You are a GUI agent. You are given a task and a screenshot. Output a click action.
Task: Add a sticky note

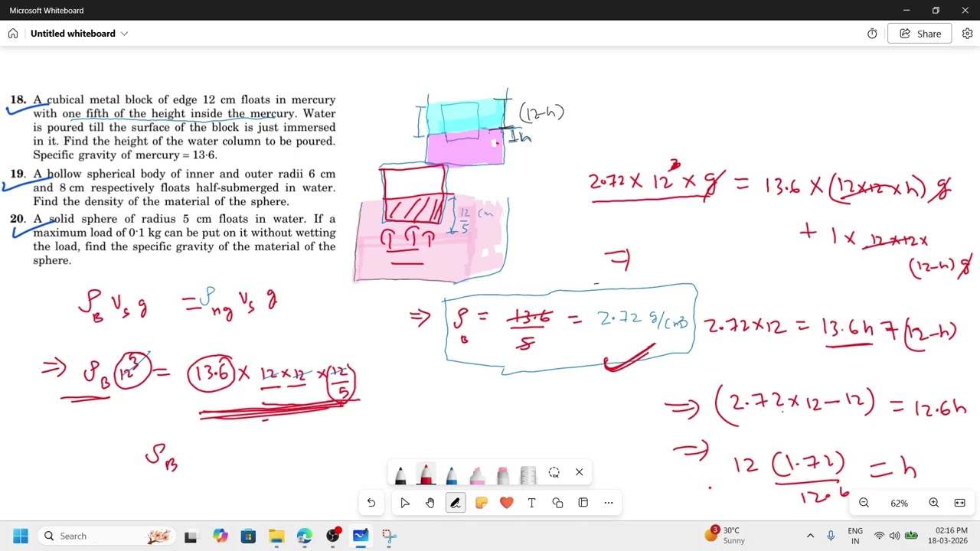[x=481, y=503]
